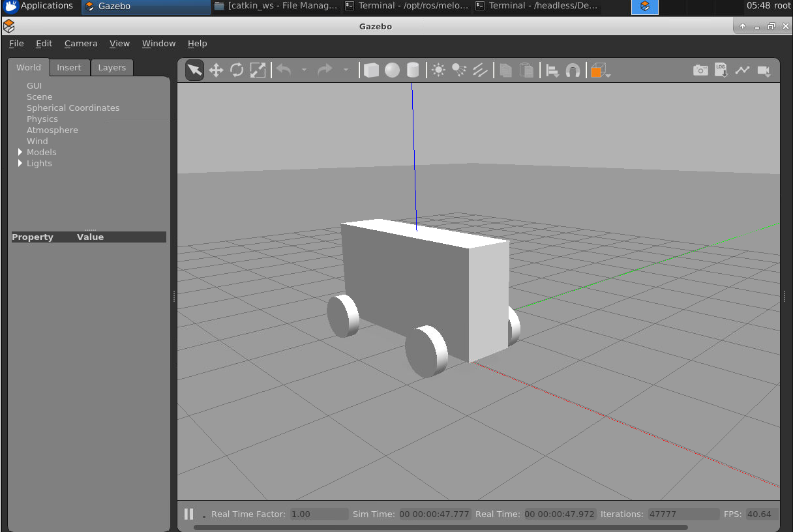The width and height of the screenshot is (793, 532).
Task: Select GUI in the world tree
Action: point(34,85)
